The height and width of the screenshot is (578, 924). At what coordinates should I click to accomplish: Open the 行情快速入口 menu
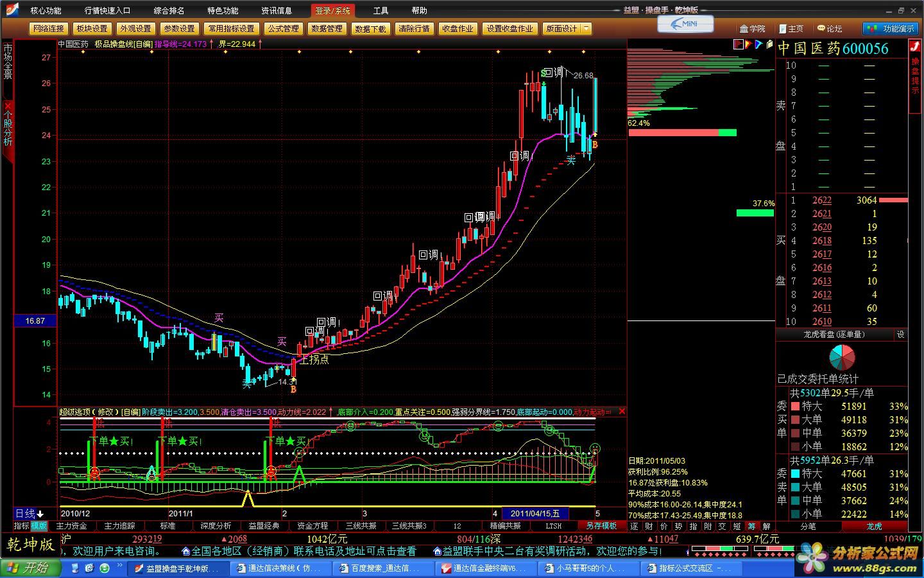pos(107,10)
